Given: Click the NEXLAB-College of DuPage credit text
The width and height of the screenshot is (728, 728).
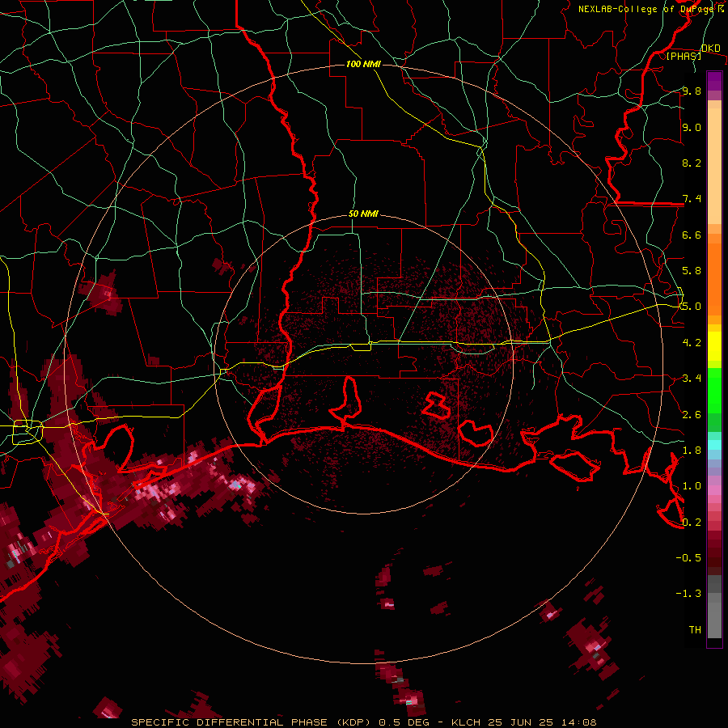Looking at the screenshot, I should 647,9.
